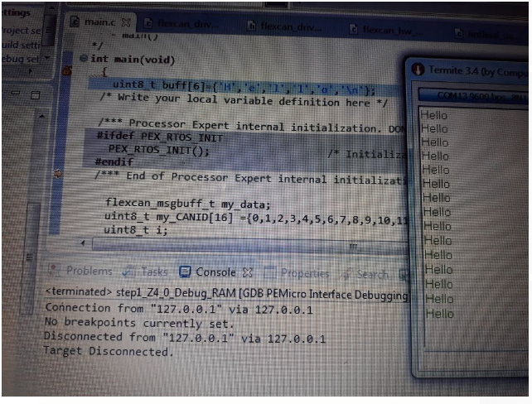Image resolution: width=532 pixels, height=404 pixels.
Task: Open the Properties view tab
Action: click(x=296, y=273)
